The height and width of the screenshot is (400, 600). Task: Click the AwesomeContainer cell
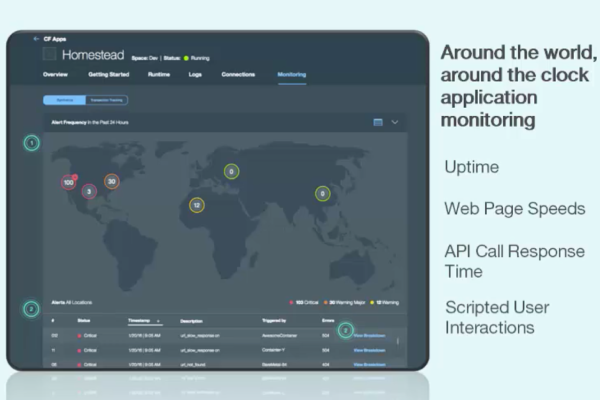[x=279, y=336]
